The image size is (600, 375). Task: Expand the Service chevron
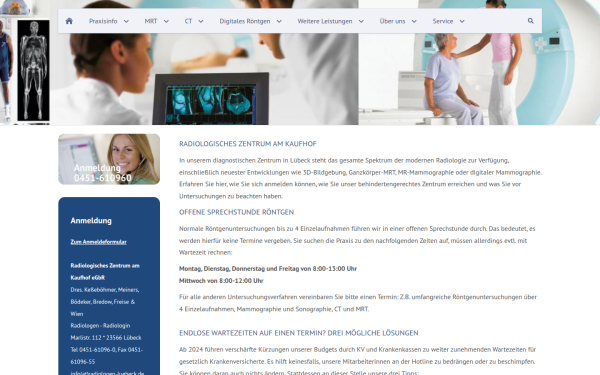(462, 21)
